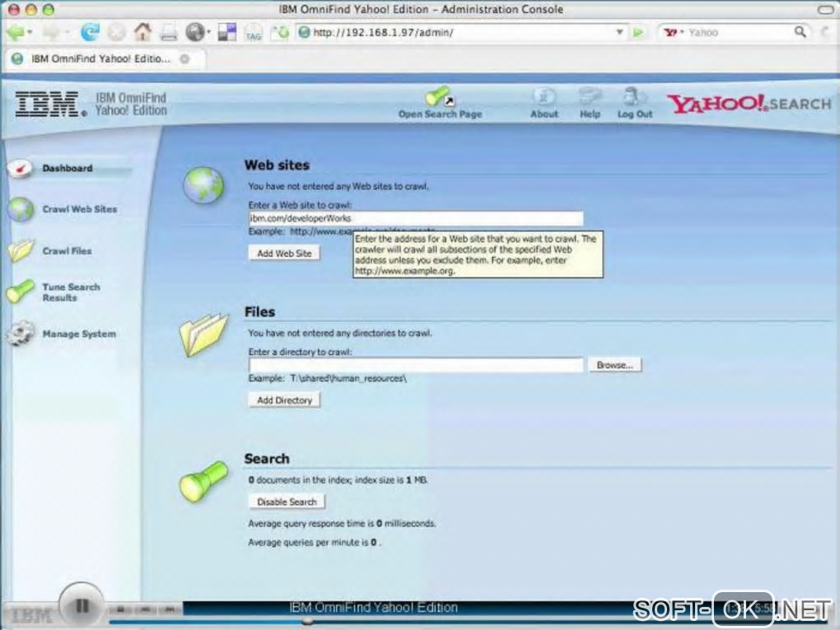This screenshot has width=840, height=630.
Task: Open the About page
Action: (544, 103)
